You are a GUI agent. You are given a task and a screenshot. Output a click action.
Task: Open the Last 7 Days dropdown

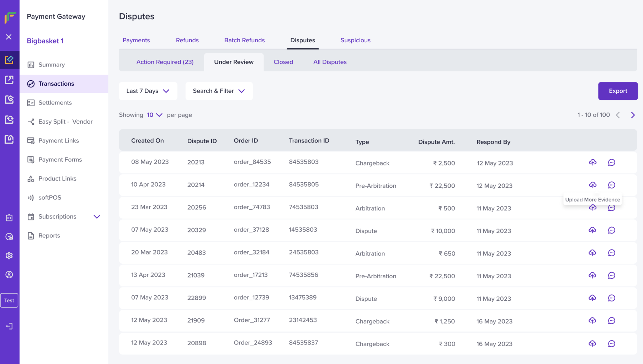[147, 91]
